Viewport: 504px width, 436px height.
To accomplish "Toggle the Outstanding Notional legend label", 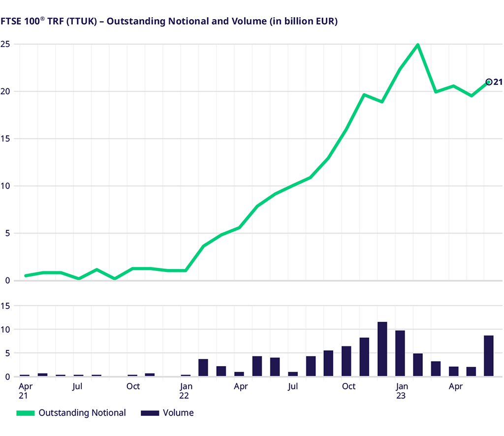I will point(82,413).
